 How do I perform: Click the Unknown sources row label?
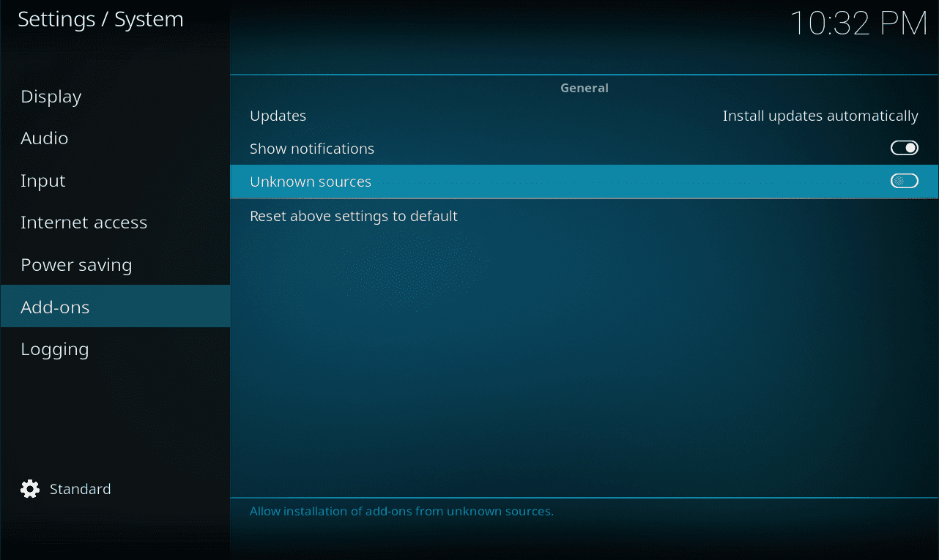pos(311,182)
